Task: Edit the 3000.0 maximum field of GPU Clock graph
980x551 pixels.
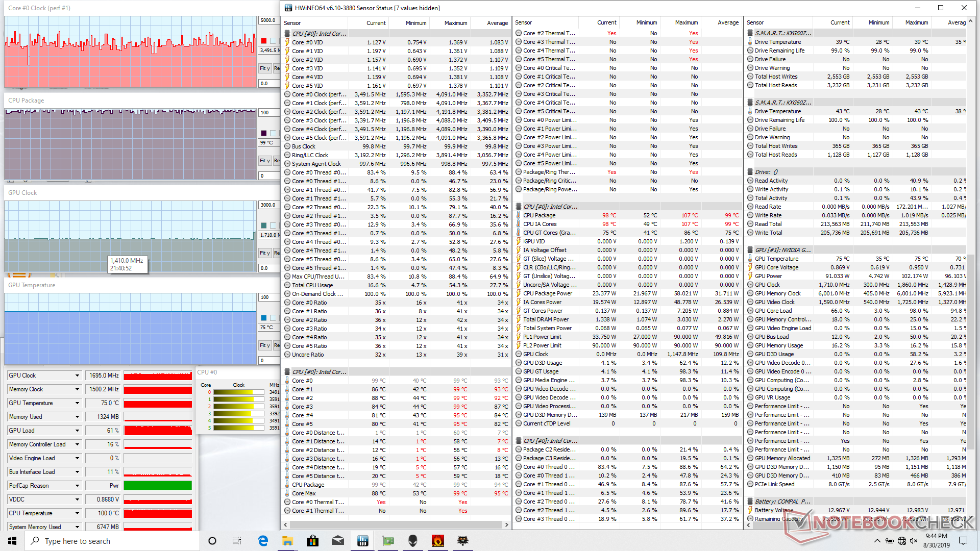Action: click(x=269, y=205)
